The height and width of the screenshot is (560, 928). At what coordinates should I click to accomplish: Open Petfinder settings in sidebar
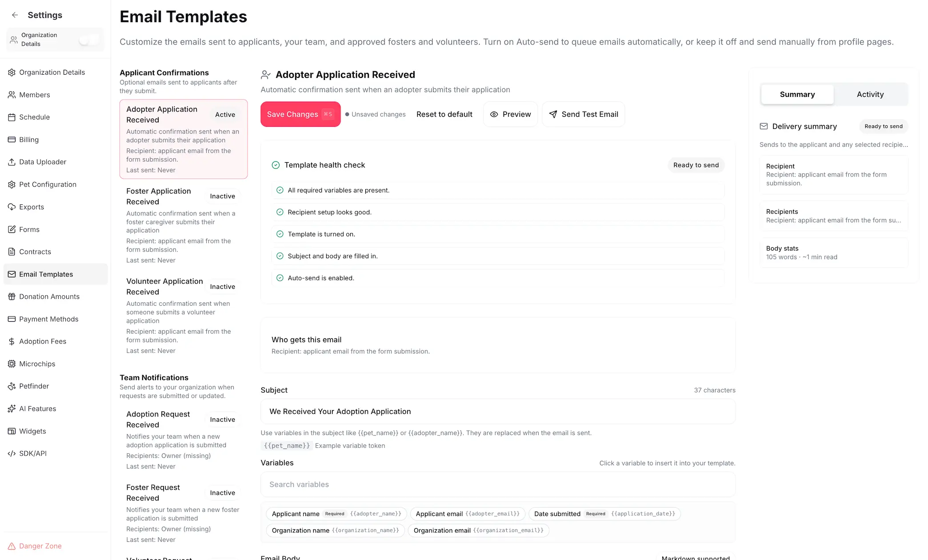(34, 386)
